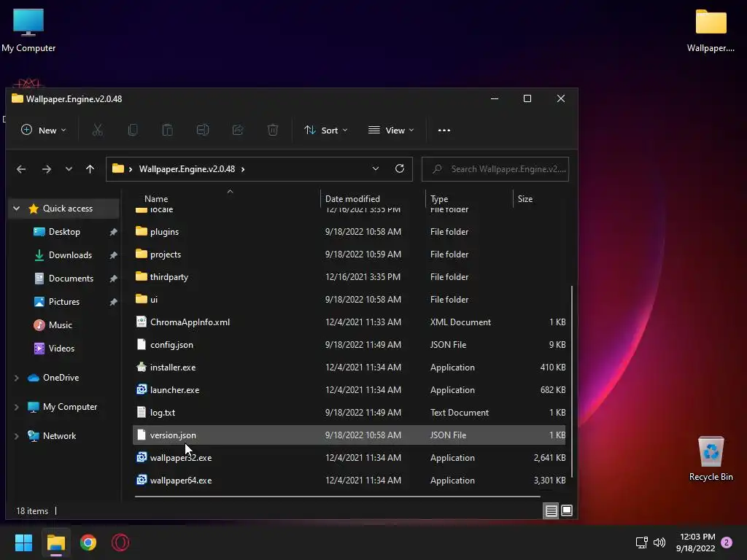Open notification badge showing 2
The width and height of the screenshot is (747, 560).
[727, 542]
